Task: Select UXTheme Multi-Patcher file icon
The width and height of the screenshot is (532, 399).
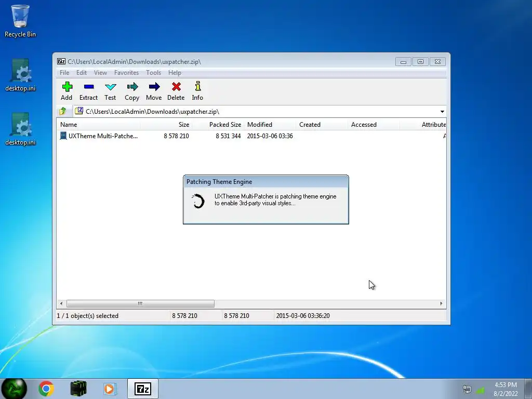Action: click(63, 136)
